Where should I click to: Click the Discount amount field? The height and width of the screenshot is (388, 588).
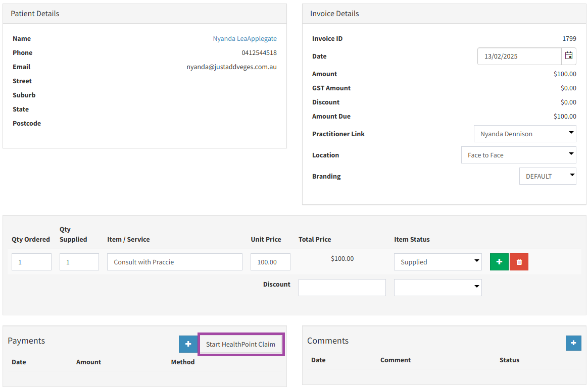tap(342, 287)
